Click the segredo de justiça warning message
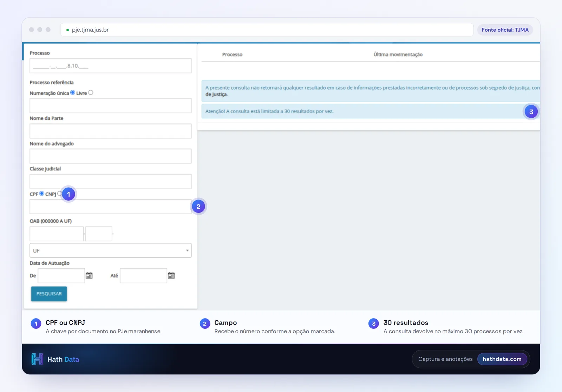 [x=371, y=91]
